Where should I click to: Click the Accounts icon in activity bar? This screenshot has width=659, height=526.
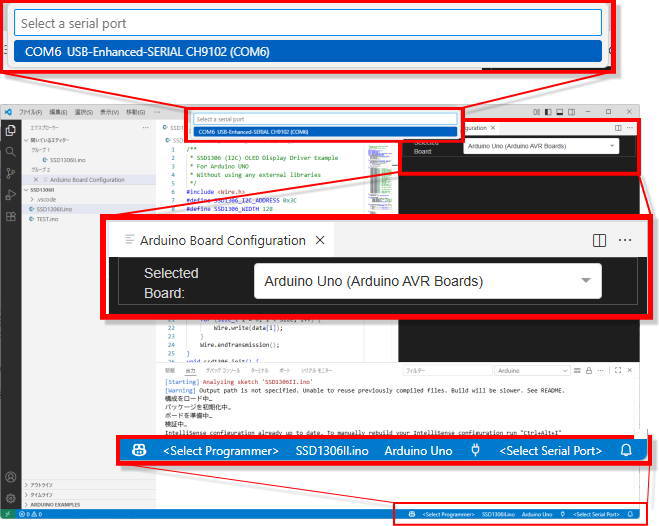(10, 478)
